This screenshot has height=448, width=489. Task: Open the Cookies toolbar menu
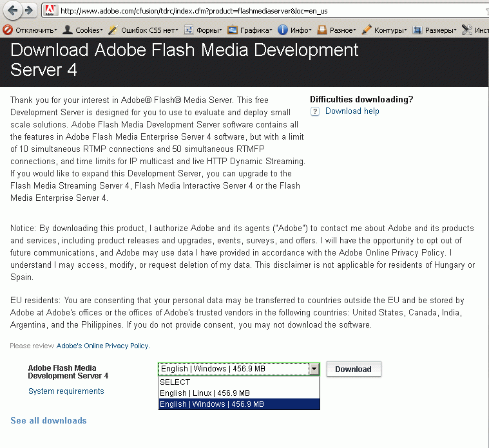[89, 30]
